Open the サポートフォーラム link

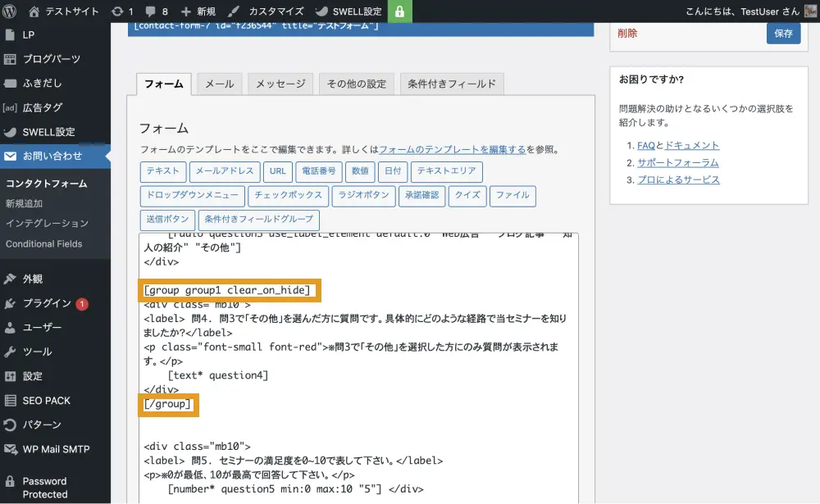tap(678, 162)
